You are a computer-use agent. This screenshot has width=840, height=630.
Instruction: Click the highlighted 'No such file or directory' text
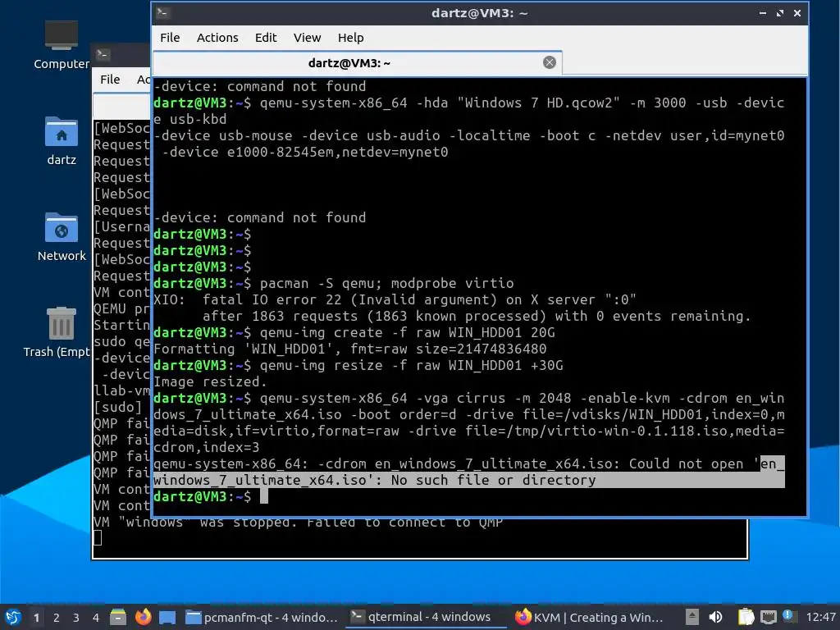pos(493,481)
